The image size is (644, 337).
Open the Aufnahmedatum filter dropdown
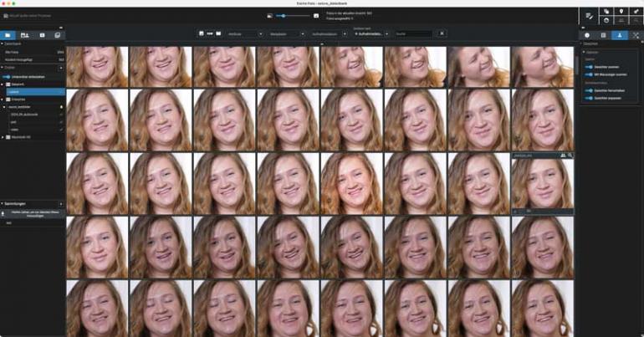[x=329, y=34]
